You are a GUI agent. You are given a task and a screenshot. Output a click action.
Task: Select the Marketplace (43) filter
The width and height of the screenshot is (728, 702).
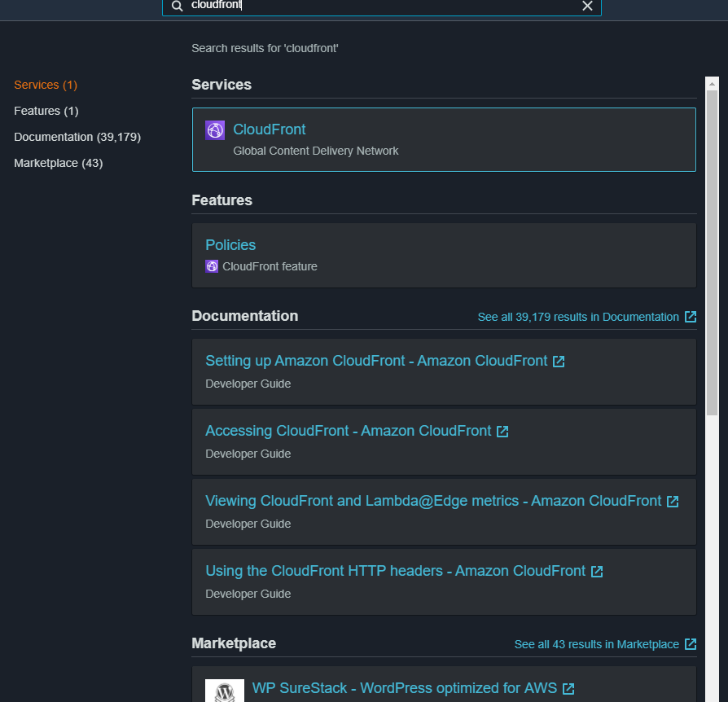[59, 163]
